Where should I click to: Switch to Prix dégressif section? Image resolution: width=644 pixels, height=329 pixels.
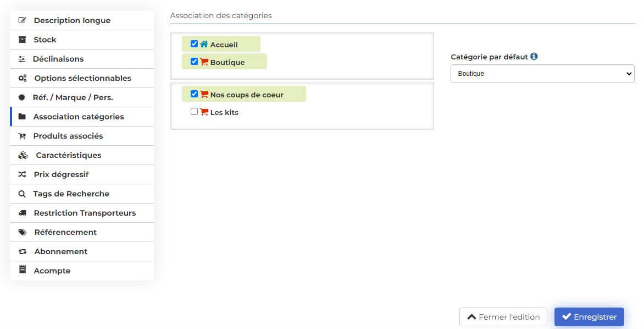tap(82, 174)
